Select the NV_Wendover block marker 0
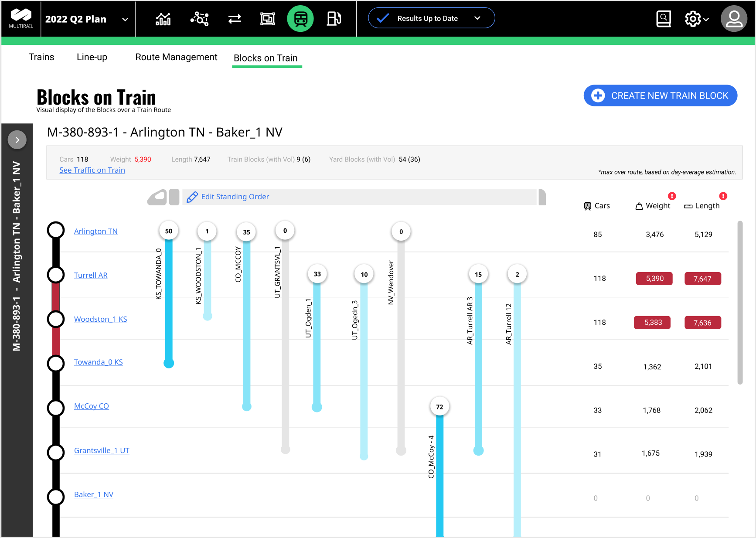756x538 pixels. (401, 232)
